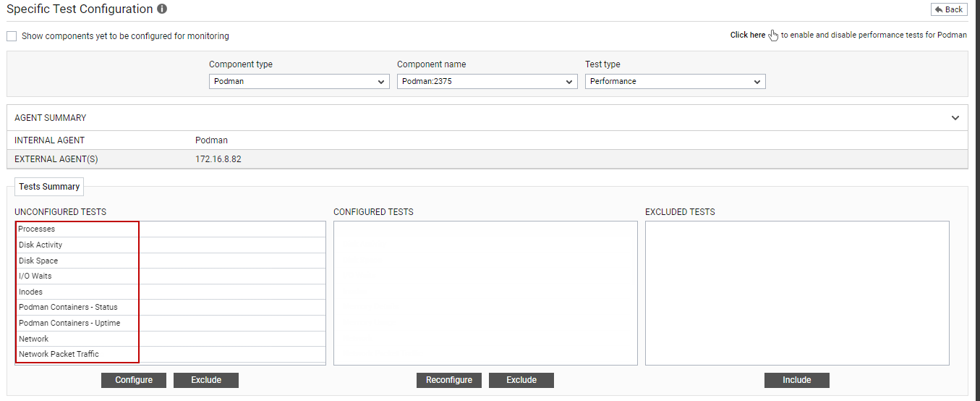Click the hand pointer icon near Click here
Viewport: 980px width, 401px height.
pos(773,35)
